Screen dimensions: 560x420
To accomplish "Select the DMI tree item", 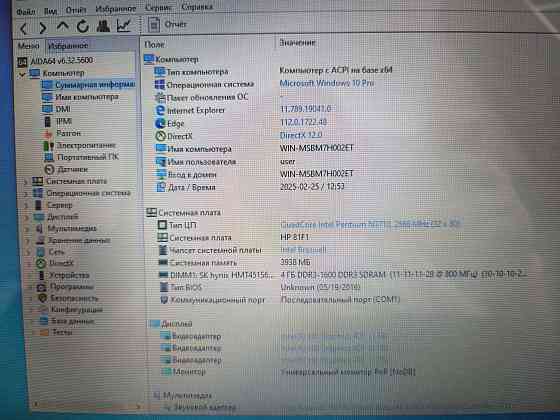I will (x=56, y=109).
